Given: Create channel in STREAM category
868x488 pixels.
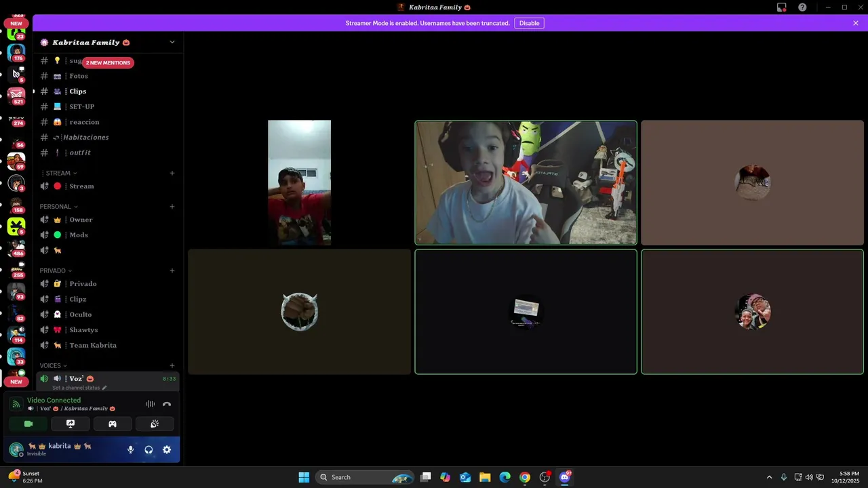Looking at the screenshot, I should click(172, 173).
